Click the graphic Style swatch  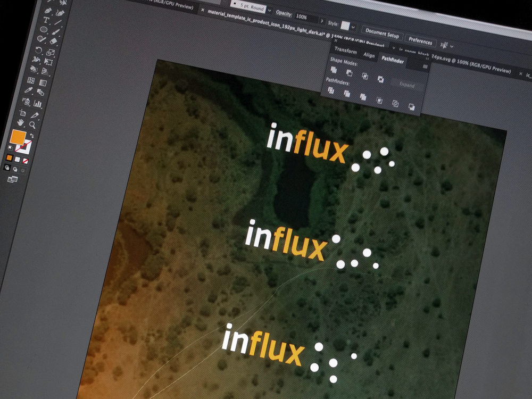point(345,26)
